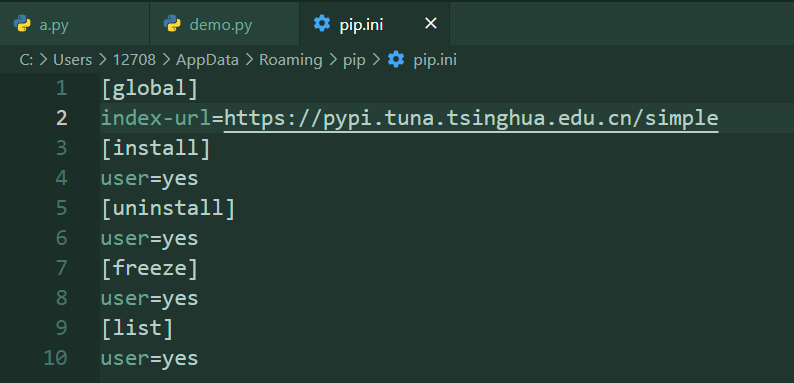
Task: Open the pip folder breadcrumb
Action: click(x=354, y=61)
